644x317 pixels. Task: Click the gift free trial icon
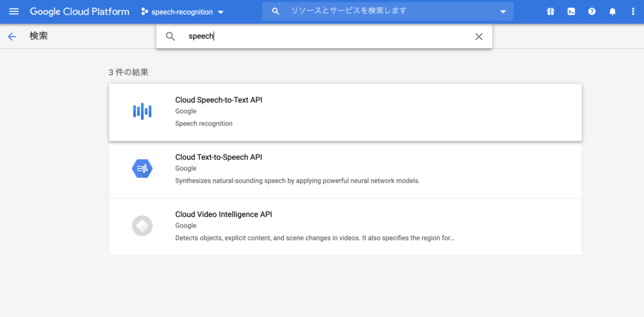click(550, 11)
